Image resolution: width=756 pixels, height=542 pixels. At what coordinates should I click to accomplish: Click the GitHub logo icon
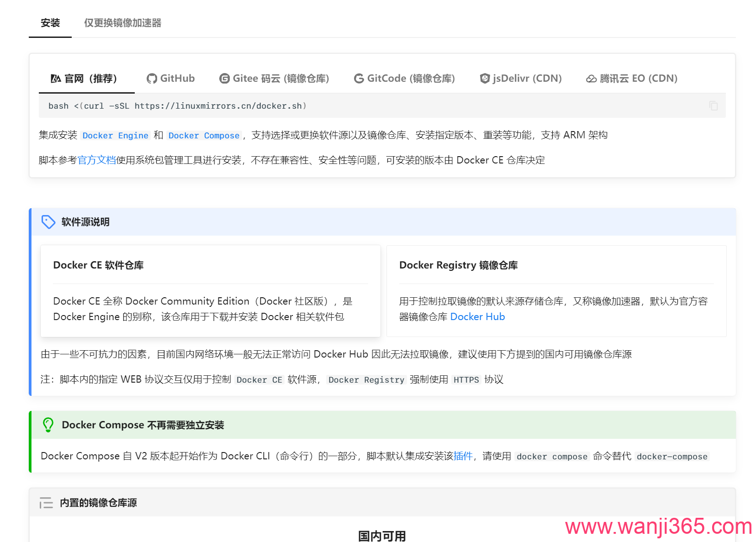tap(152, 79)
